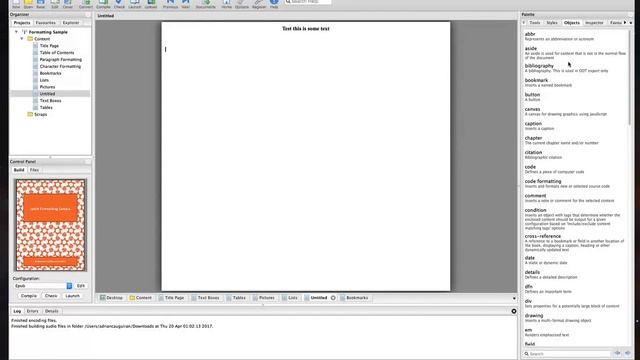This screenshot has height=360, width=640.
Task: Click the Cover toolbar icon
Action: coord(68,4)
